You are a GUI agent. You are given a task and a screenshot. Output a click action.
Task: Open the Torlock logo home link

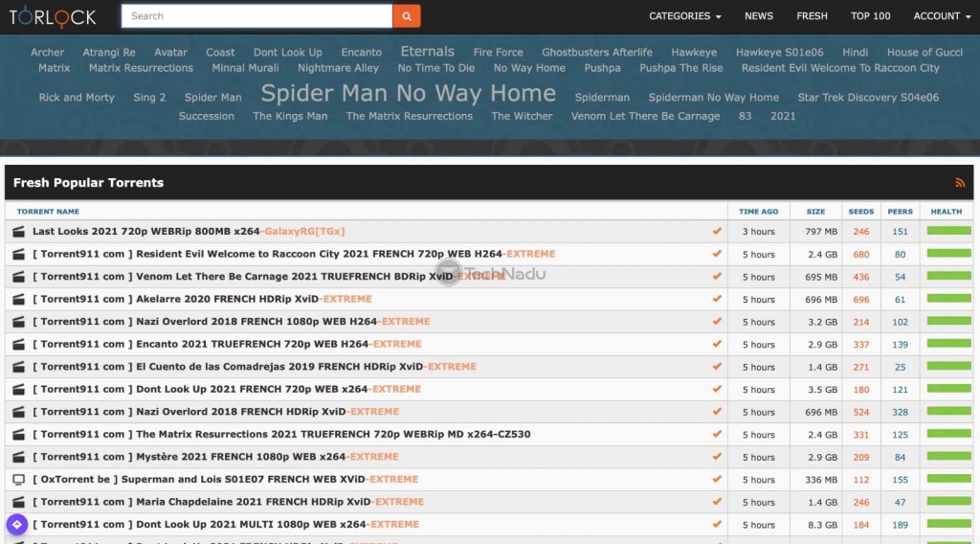(x=53, y=17)
